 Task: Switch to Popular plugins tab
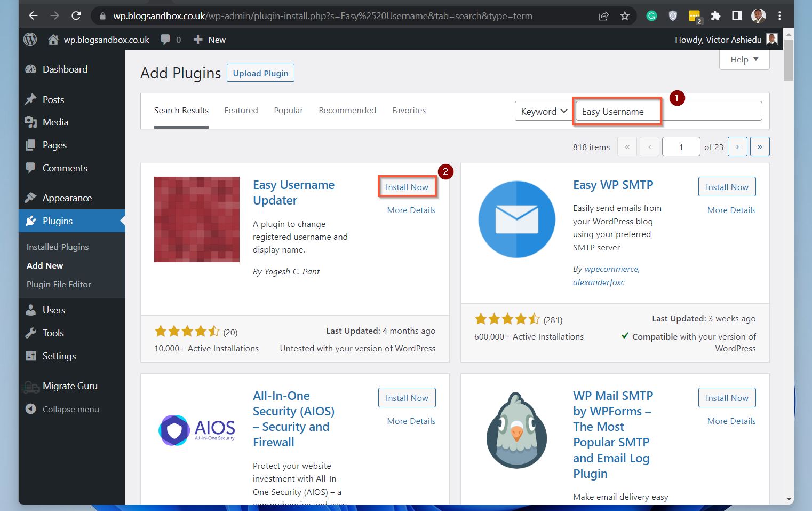289,111
